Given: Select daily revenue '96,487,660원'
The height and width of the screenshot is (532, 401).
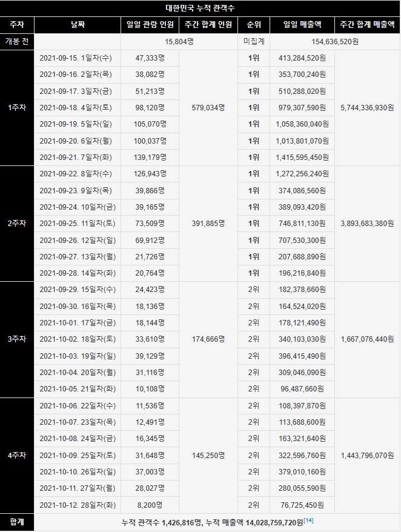Looking at the screenshot, I should coord(302,389).
